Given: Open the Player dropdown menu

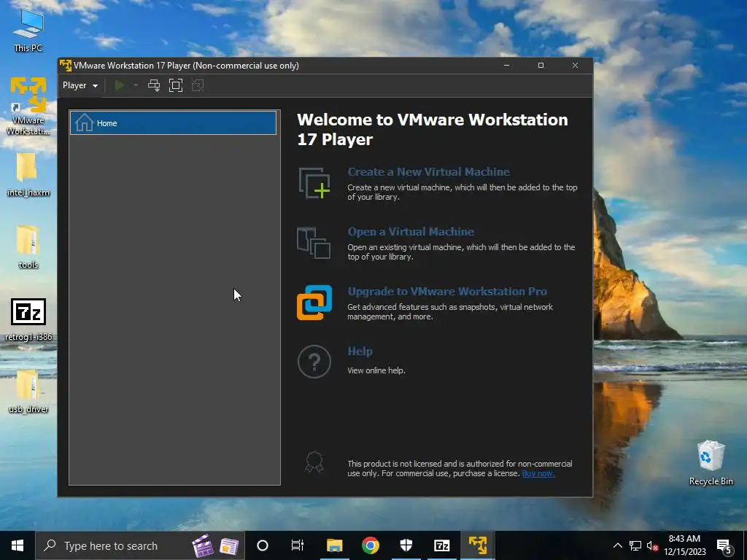Looking at the screenshot, I should pyautogui.click(x=80, y=86).
